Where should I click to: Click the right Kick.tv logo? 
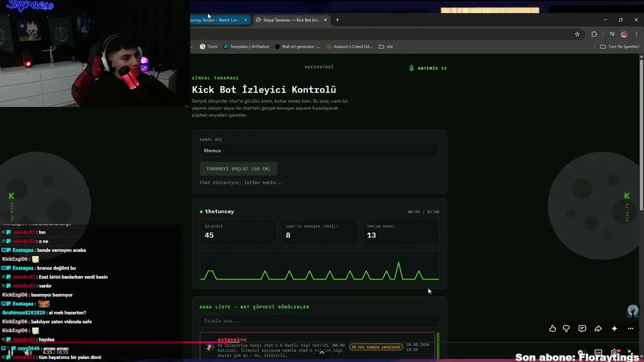coord(627,196)
